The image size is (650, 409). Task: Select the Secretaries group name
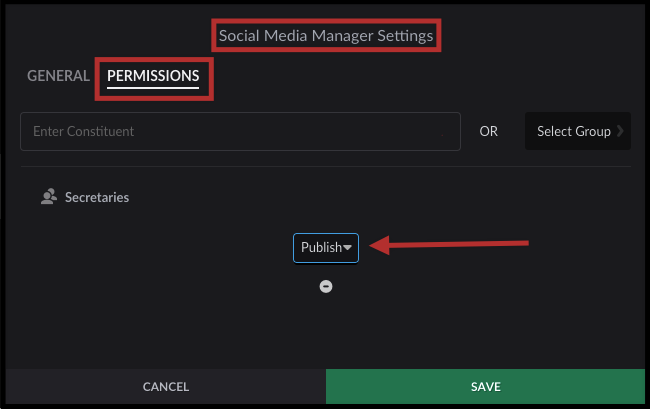[97, 197]
